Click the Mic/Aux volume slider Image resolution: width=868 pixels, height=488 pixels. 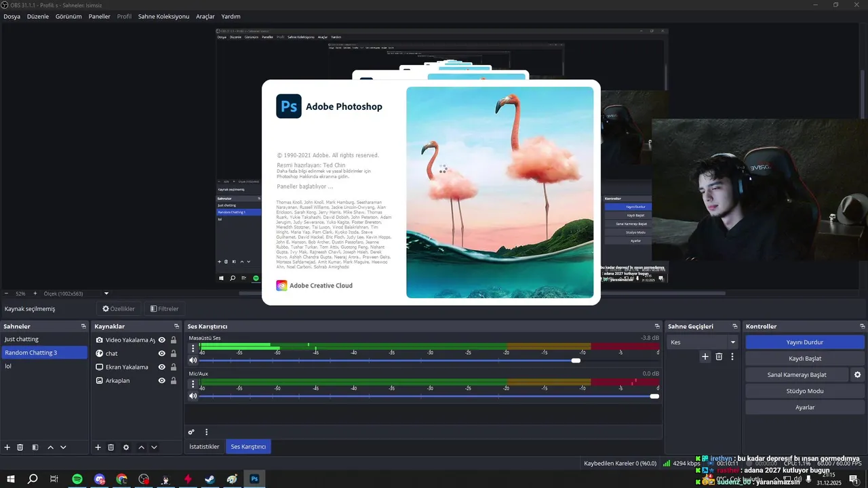pos(429,396)
